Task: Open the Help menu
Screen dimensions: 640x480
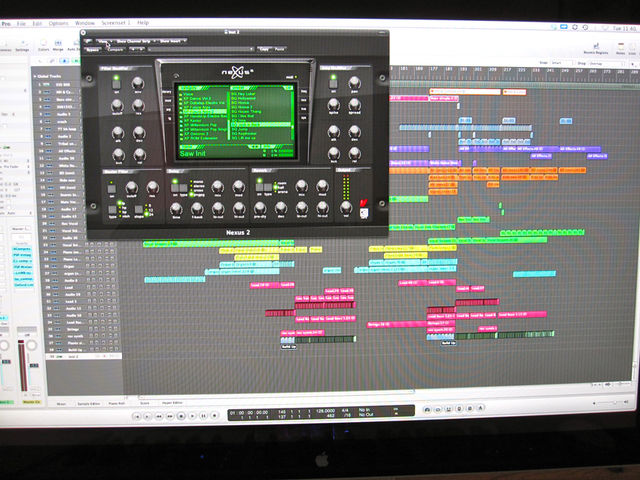Action: [143, 22]
